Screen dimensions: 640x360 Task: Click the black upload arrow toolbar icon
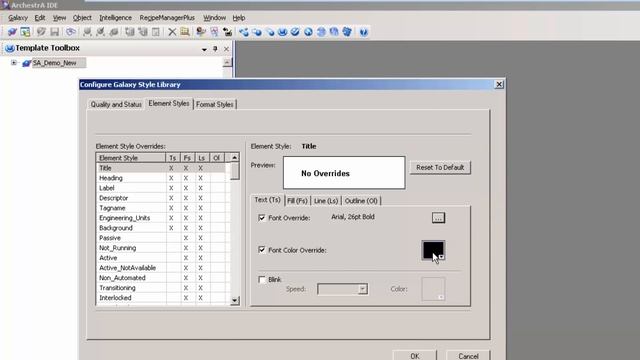tap(227, 32)
